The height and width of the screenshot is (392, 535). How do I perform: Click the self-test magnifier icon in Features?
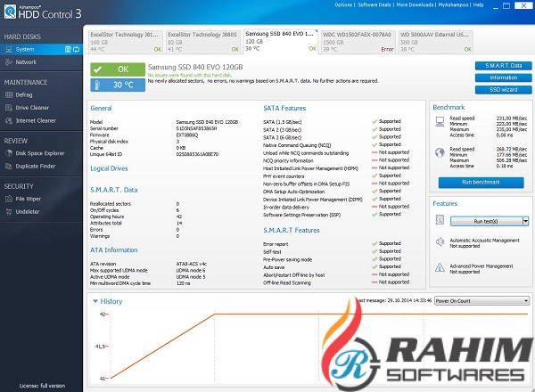tap(440, 220)
